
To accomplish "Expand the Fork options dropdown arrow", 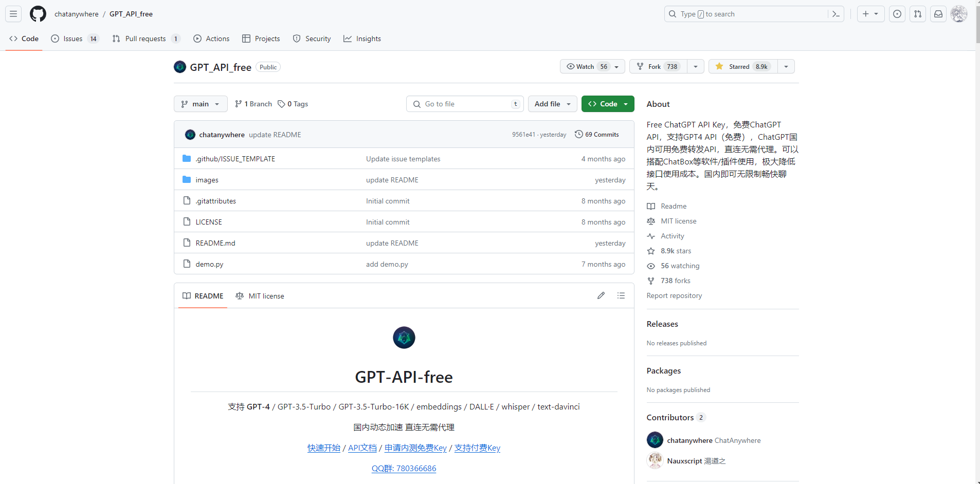I will 696,66.
